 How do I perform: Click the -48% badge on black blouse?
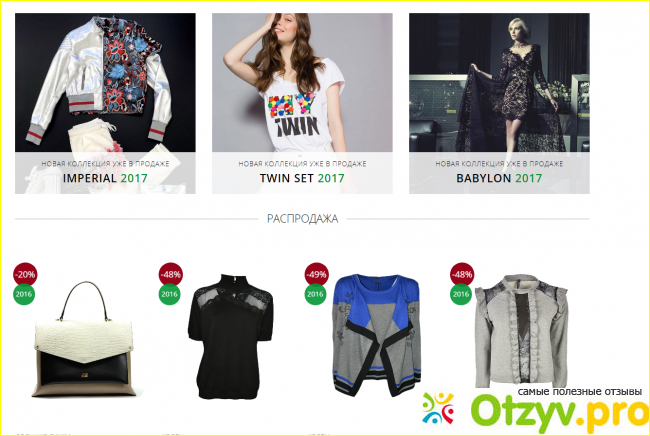pyautogui.click(x=171, y=274)
